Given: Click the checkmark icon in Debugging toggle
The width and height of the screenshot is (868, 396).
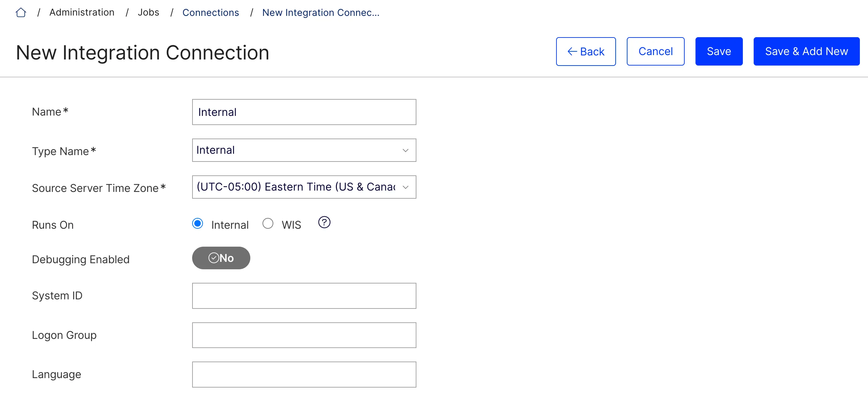Looking at the screenshot, I should pos(213,258).
